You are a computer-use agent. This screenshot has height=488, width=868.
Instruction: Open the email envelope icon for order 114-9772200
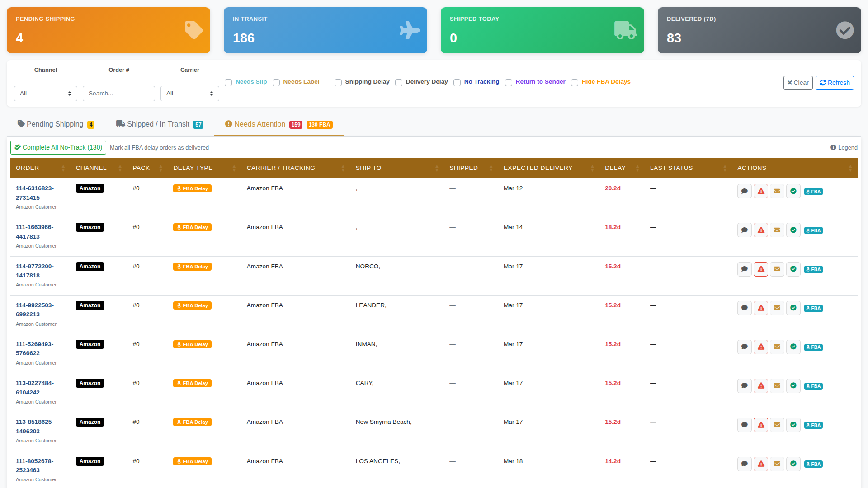(x=777, y=269)
